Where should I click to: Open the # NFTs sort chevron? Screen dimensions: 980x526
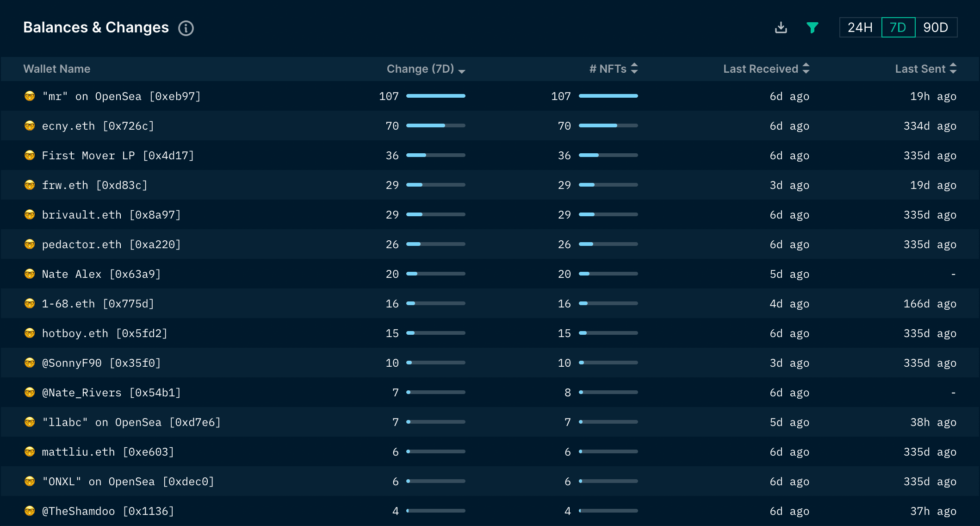pyautogui.click(x=635, y=69)
